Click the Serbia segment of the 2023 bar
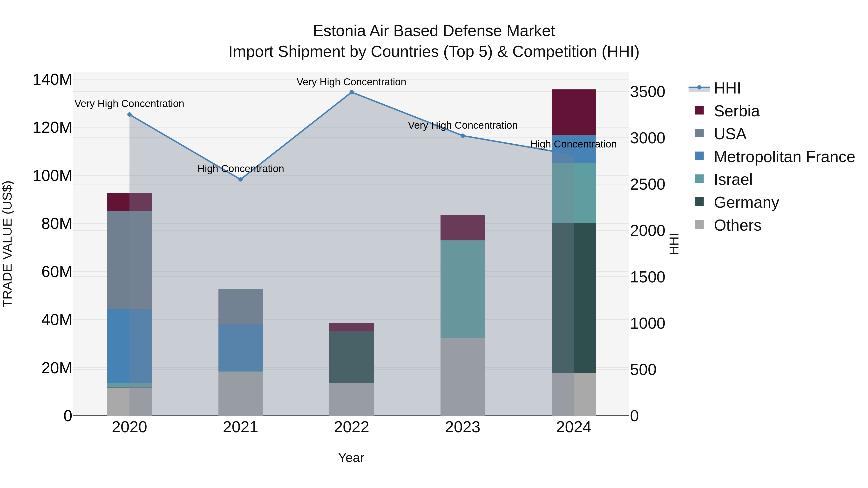This screenshot has width=868, height=488. [463, 228]
